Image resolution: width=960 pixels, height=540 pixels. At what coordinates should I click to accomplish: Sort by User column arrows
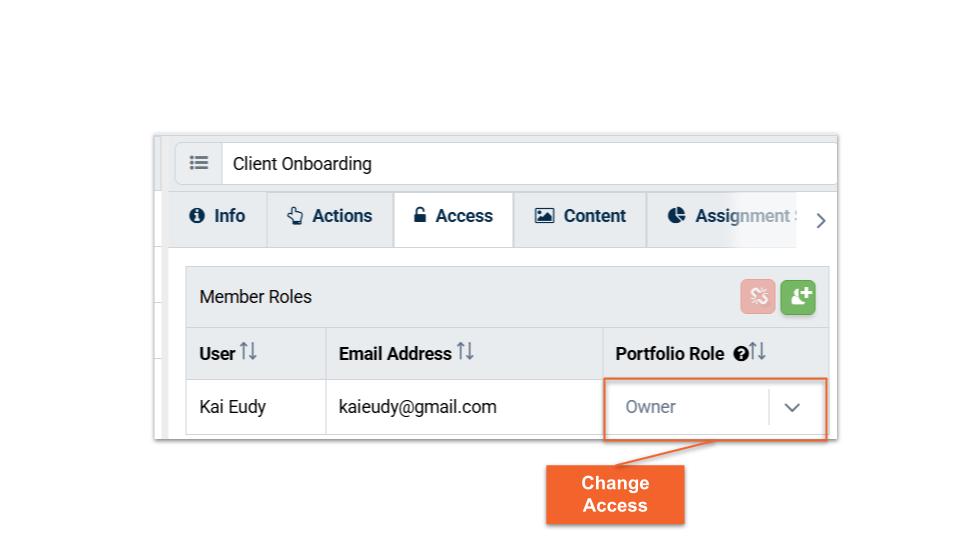(x=249, y=352)
